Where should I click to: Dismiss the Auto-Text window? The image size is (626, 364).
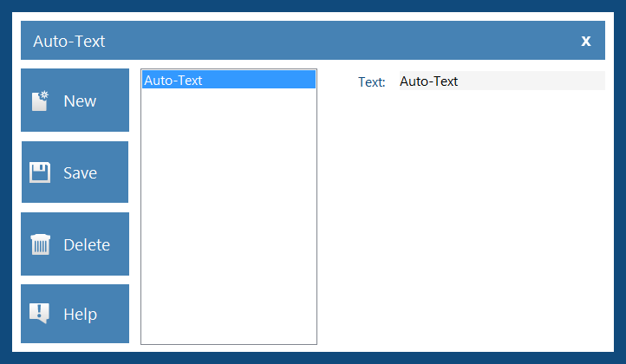[x=585, y=41]
